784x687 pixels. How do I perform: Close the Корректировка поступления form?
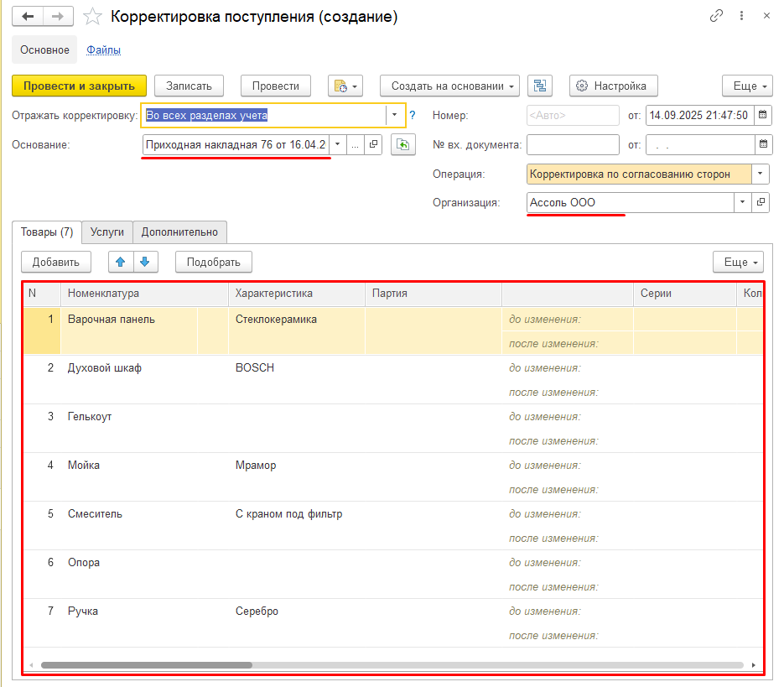[x=766, y=16]
